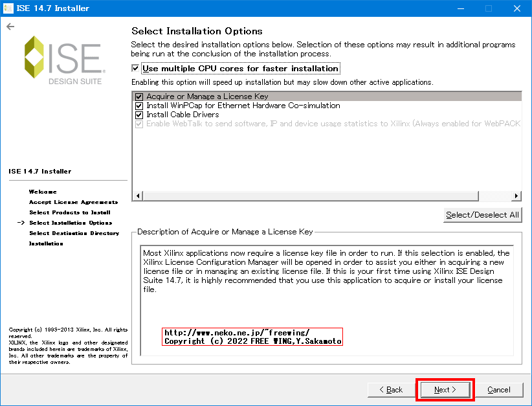The height and width of the screenshot is (406, 532).
Task: Select Accept License Agreements step
Action: point(73,202)
